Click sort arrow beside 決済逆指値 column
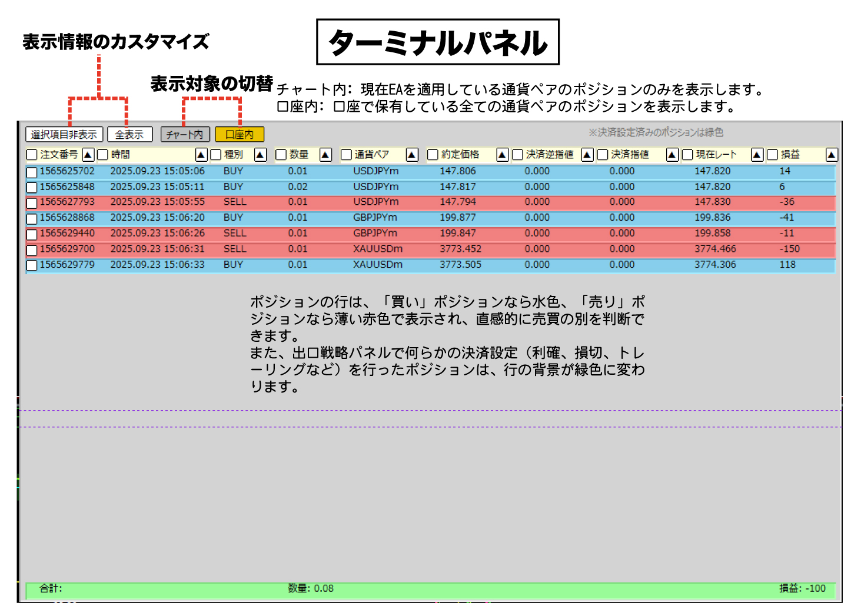Viewport: 851px width, 616px height. tap(587, 155)
